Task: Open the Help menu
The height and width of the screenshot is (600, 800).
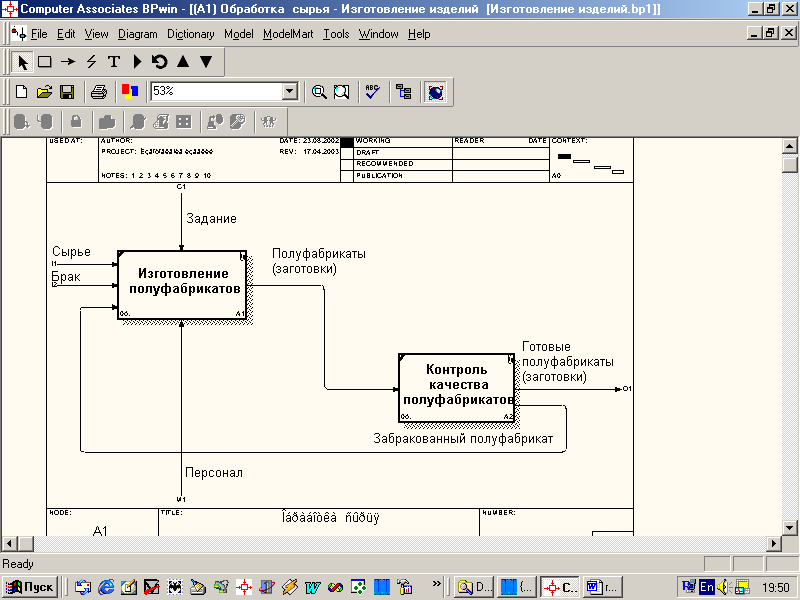Action: pyautogui.click(x=419, y=34)
